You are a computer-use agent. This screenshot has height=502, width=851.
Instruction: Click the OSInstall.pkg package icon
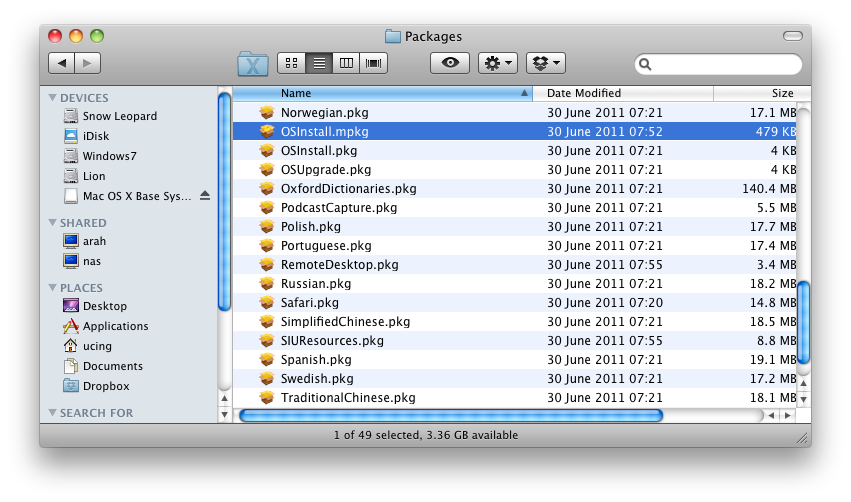tap(266, 150)
